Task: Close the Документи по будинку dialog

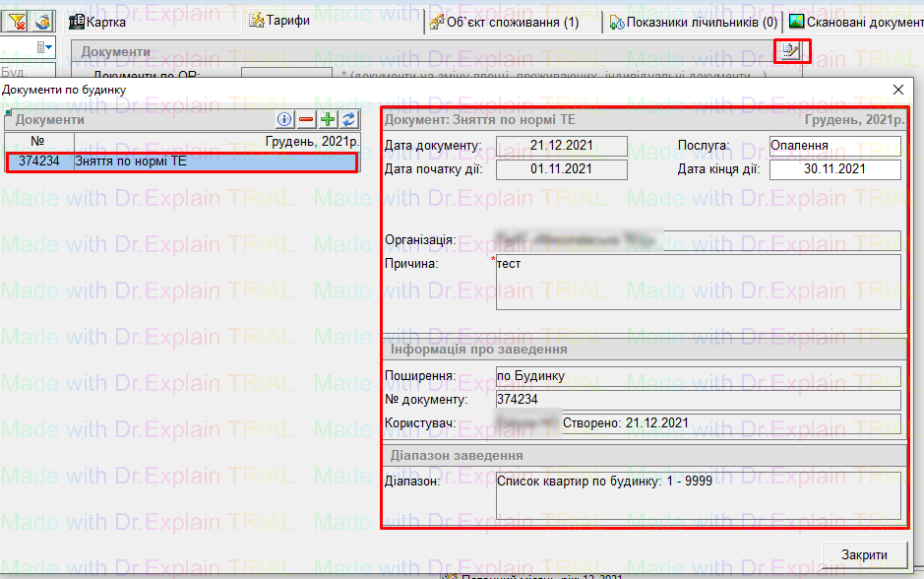Action: click(897, 90)
